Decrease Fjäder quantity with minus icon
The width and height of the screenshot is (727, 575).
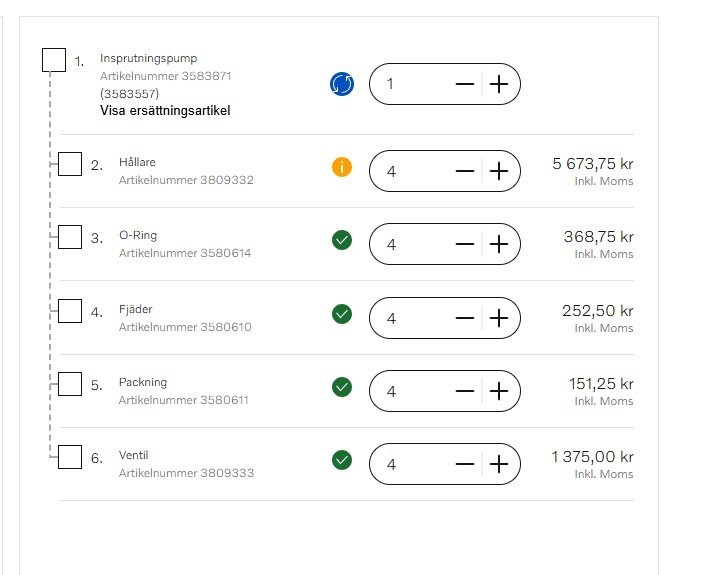tap(465, 318)
